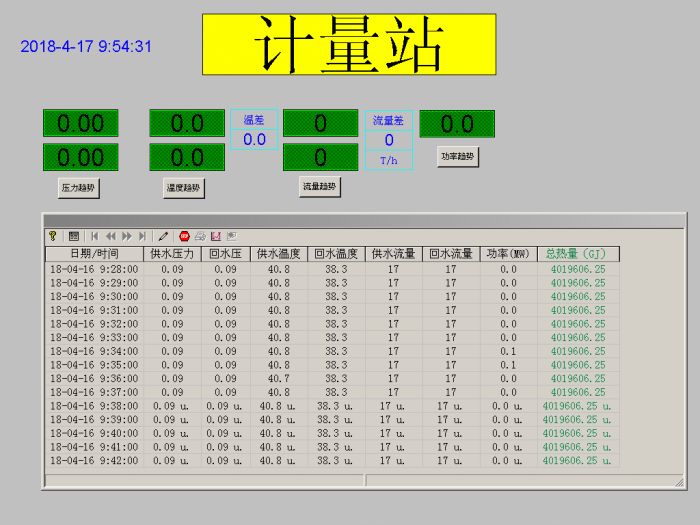Click the printer icon in toolbar
Image resolution: width=700 pixels, height=525 pixels.
click(200, 236)
